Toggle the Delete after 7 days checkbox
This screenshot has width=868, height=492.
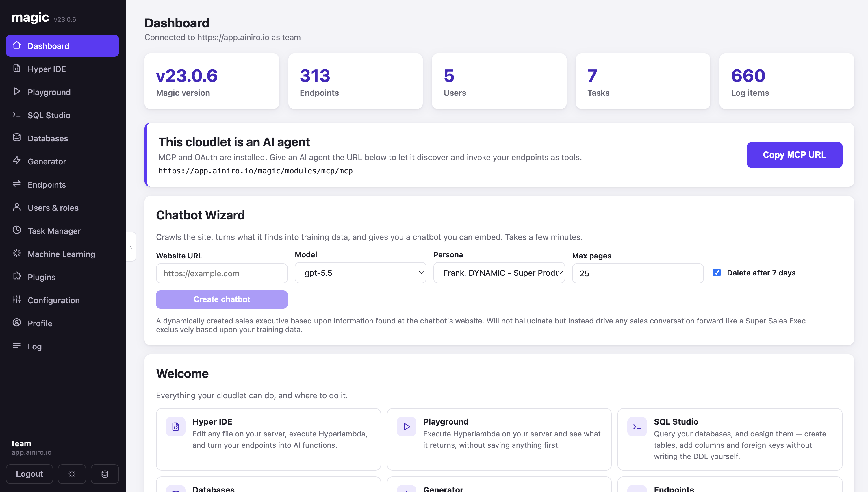coord(717,273)
